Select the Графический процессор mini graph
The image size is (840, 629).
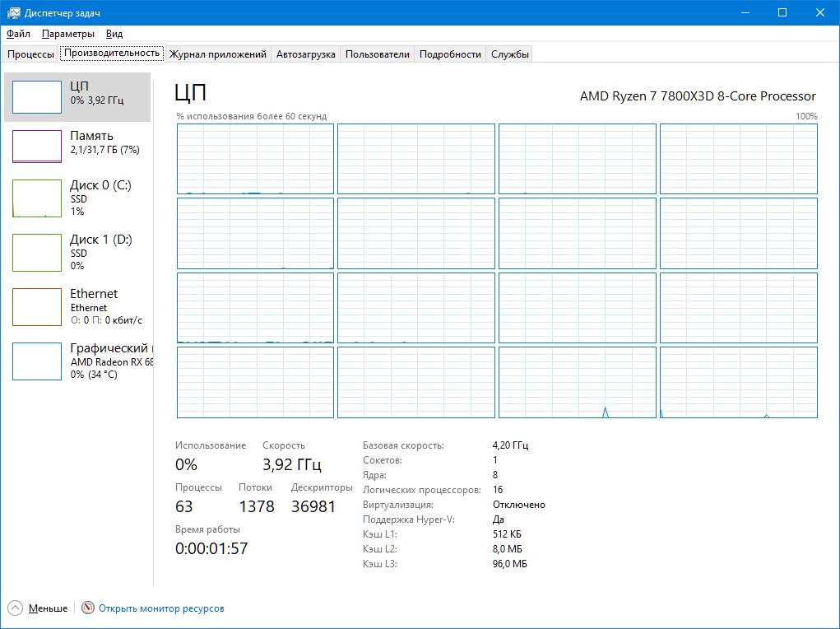[x=37, y=361]
